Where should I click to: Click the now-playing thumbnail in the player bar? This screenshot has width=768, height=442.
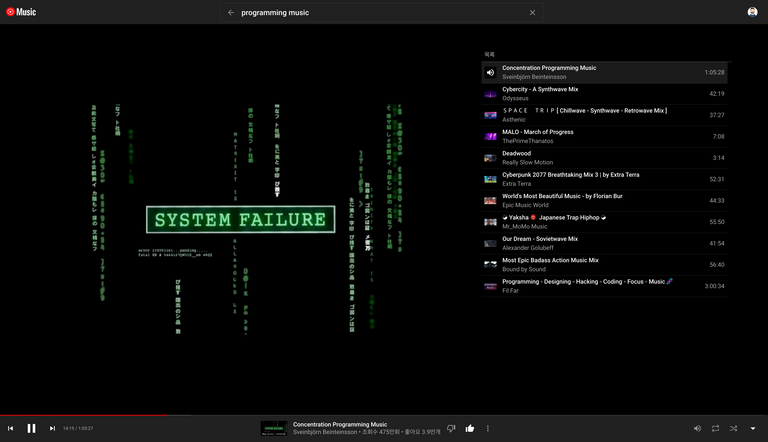(x=274, y=428)
